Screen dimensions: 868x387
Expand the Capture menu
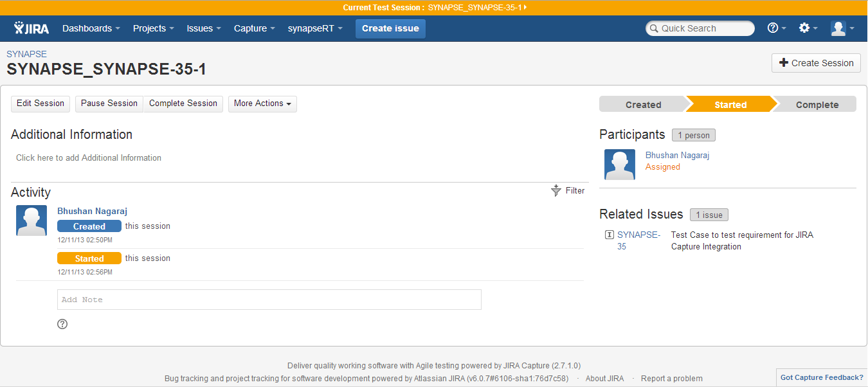255,28
